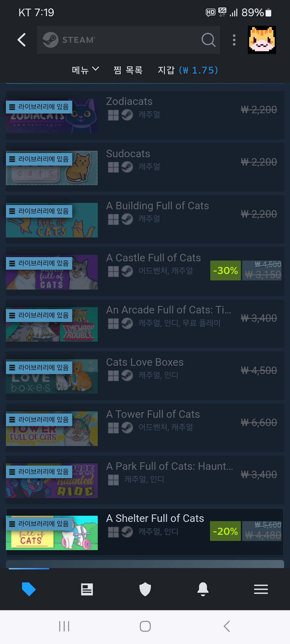
Task: Expand the 메뉴 dropdown
Action: (85, 70)
